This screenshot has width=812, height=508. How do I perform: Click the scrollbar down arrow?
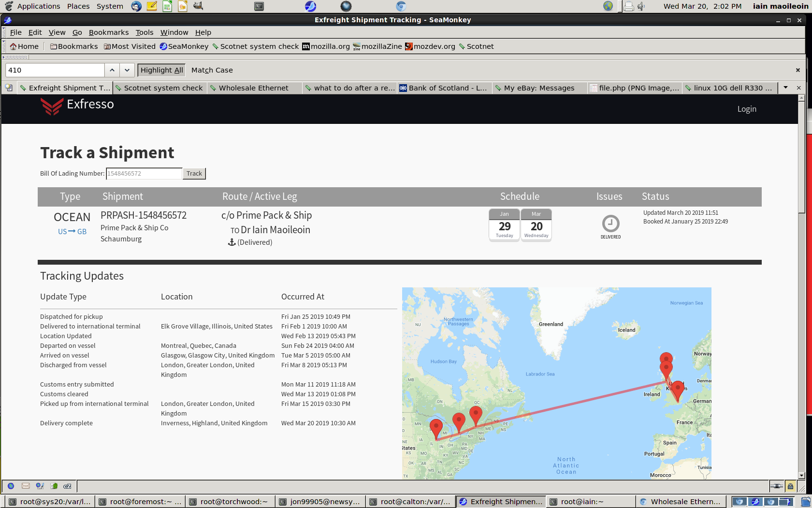tap(801, 476)
